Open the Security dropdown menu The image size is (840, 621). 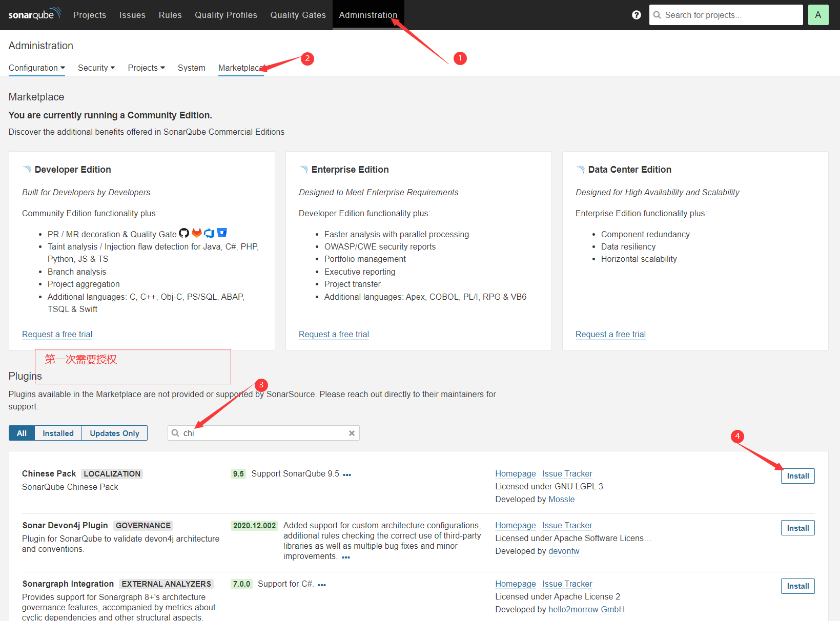[96, 68]
